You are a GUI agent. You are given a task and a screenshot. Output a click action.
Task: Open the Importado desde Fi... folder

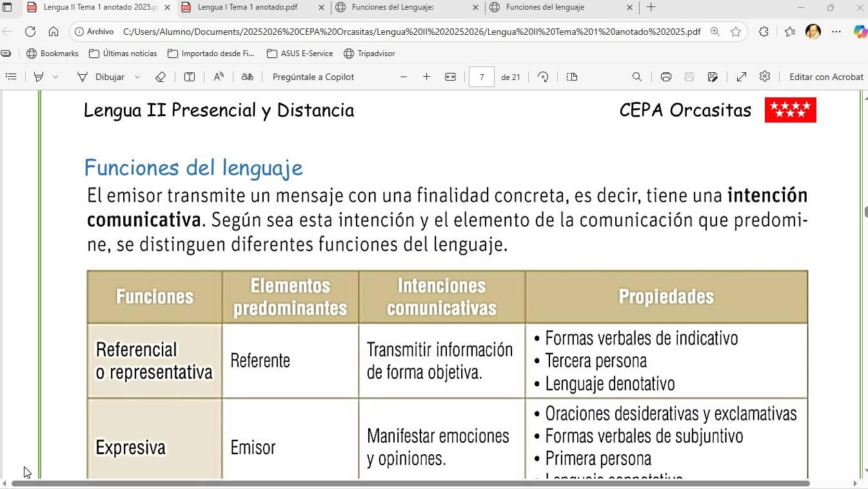[x=211, y=54]
